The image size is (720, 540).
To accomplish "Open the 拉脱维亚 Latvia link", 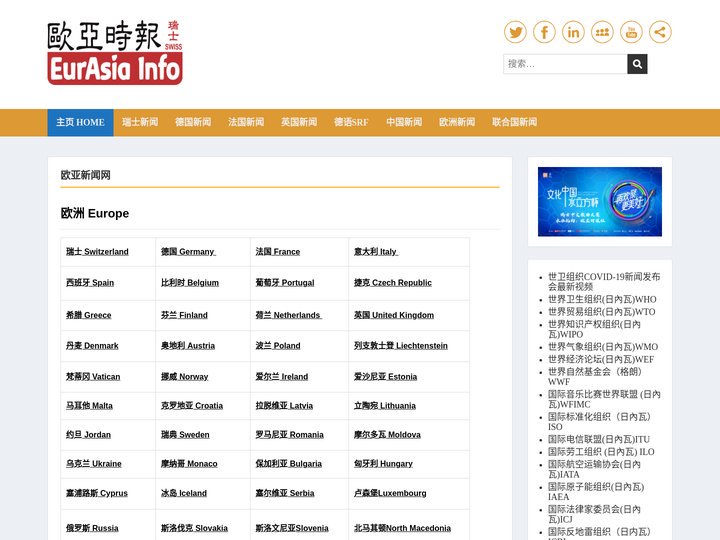I will click(x=284, y=406).
